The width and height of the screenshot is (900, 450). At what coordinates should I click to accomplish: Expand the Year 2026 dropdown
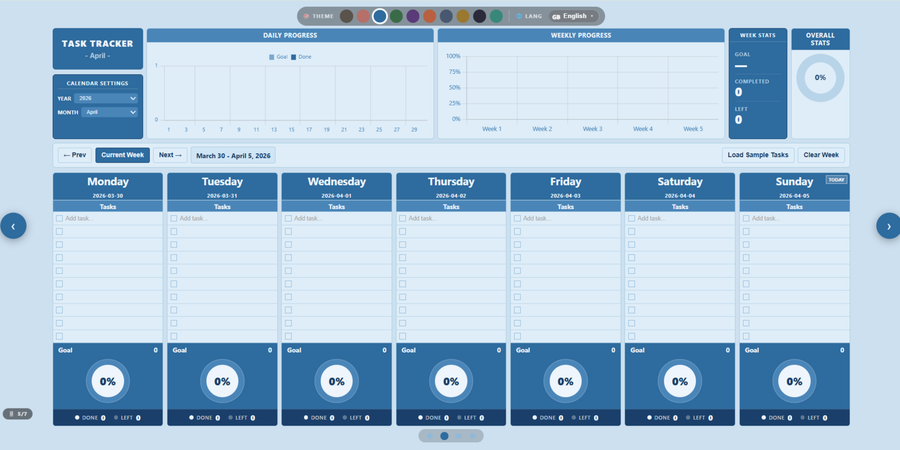click(105, 98)
